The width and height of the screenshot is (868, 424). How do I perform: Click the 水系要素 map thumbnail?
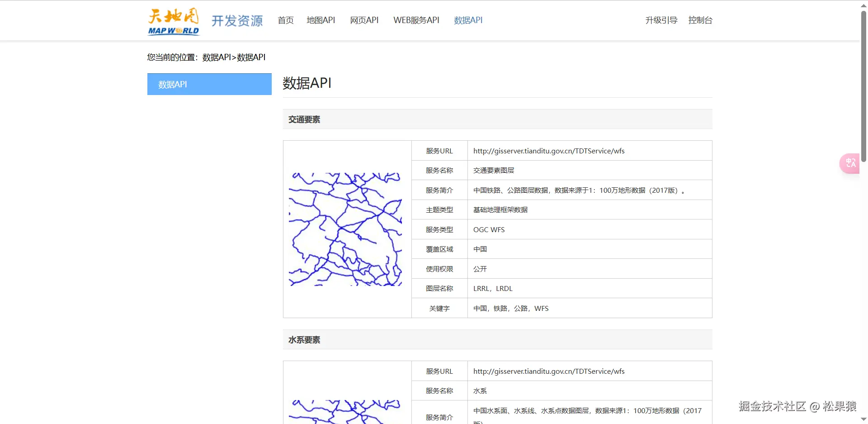click(345, 411)
